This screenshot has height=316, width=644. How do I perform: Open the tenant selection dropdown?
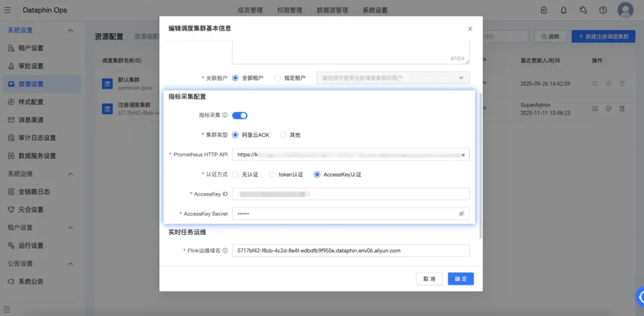coord(393,78)
